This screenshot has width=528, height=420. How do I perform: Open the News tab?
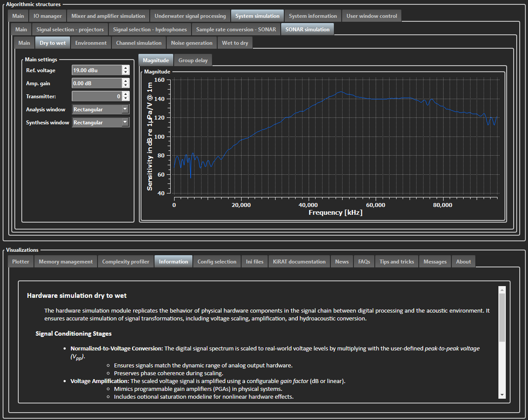(342, 262)
